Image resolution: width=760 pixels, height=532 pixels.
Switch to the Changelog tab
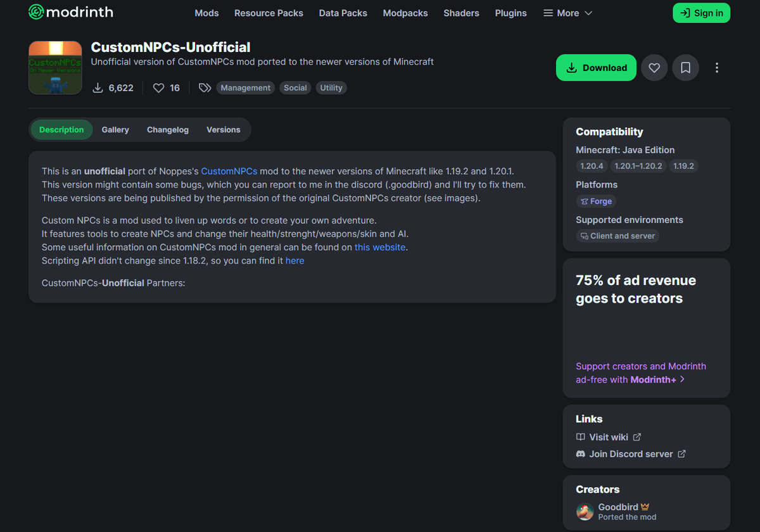point(168,130)
